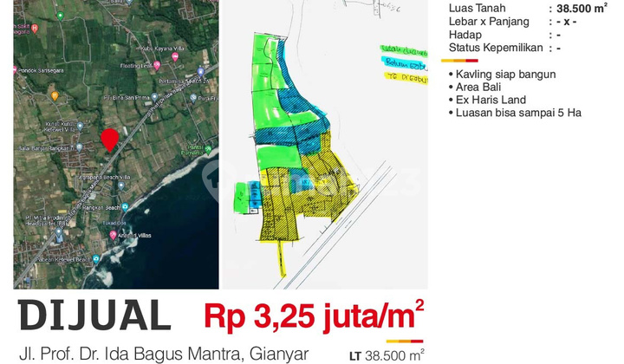Viewport: 624px width, 364px height.
Task: Click the Rp 3,25 juta/m² price
Action: click(x=314, y=315)
